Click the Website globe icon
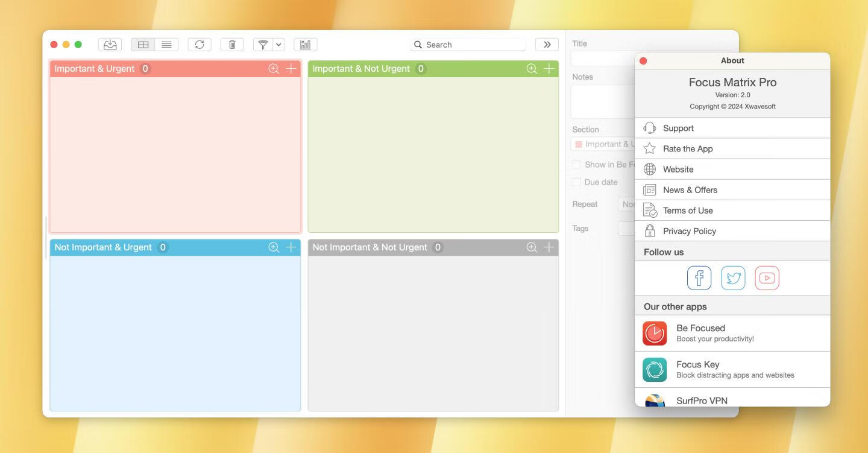 click(650, 169)
